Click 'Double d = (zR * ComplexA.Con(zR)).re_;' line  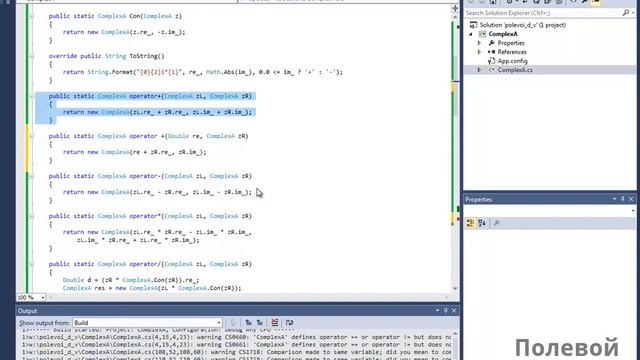point(131,280)
